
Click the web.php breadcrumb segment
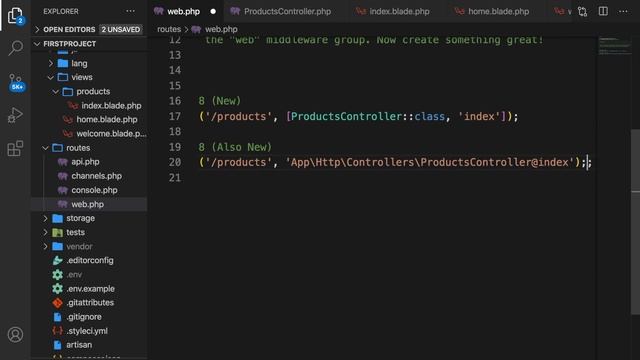221,29
